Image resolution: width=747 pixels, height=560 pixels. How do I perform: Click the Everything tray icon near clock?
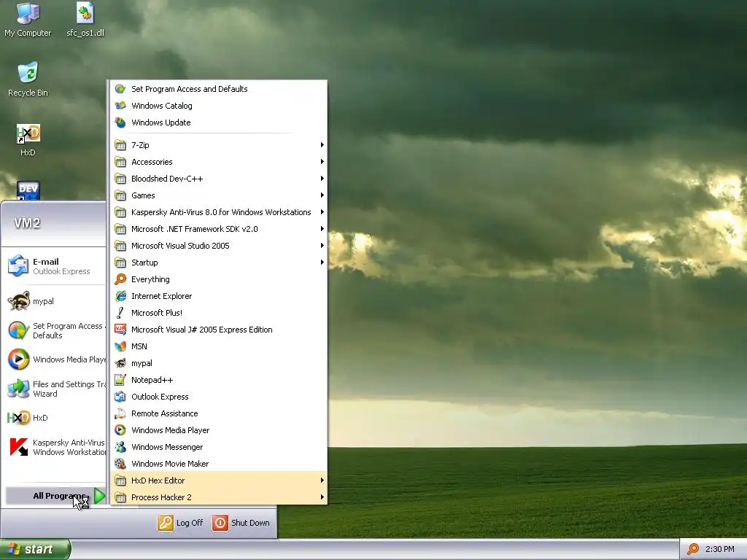pos(693,549)
